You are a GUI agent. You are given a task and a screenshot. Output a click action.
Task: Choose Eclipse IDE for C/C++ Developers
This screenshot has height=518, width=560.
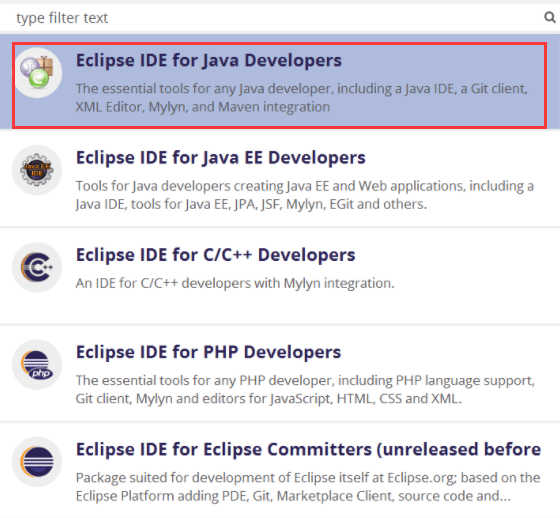point(215,255)
